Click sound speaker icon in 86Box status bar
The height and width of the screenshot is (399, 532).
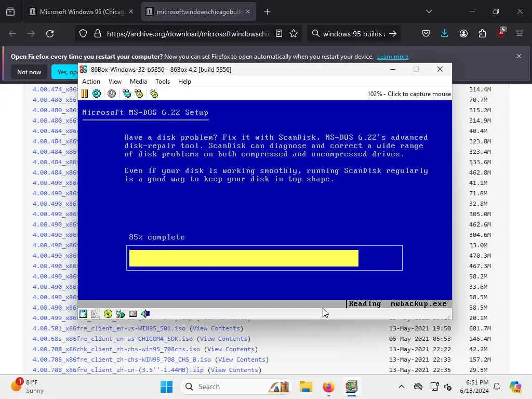[x=145, y=314]
